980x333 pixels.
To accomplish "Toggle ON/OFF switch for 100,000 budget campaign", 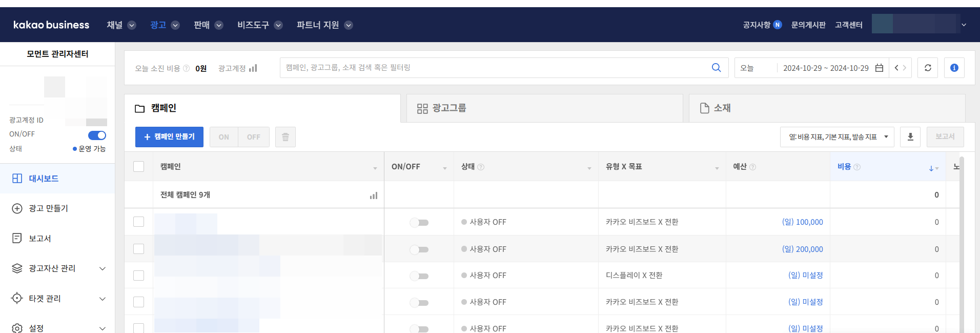I will [x=419, y=222].
